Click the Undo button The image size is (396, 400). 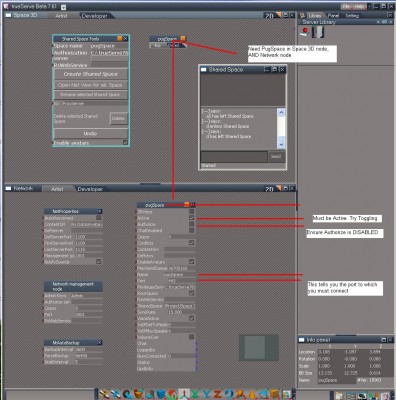click(x=91, y=133)
